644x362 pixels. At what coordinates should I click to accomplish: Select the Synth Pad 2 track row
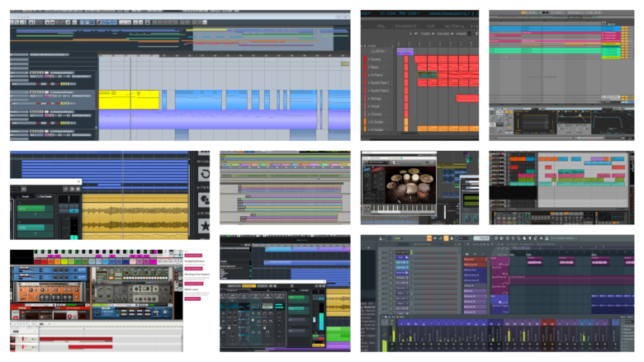coord(378,91)
